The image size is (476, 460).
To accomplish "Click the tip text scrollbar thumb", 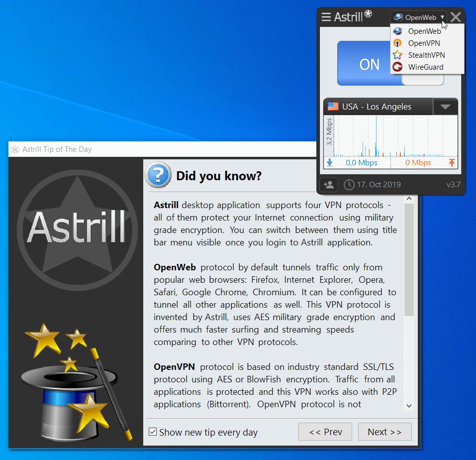I will click(409, 260).
